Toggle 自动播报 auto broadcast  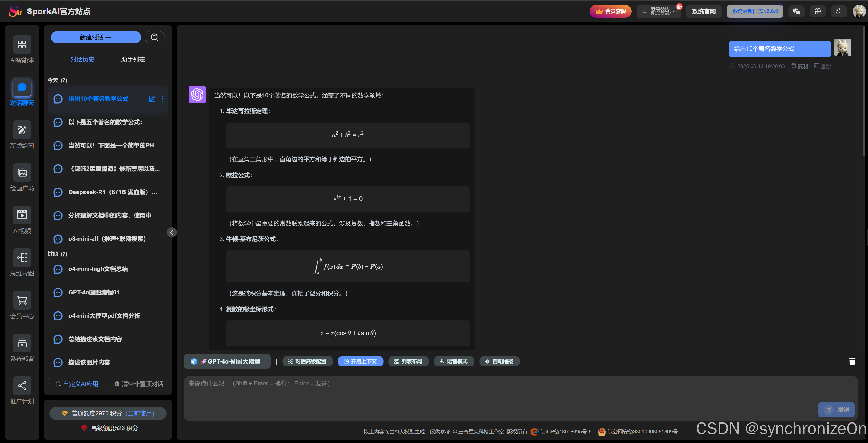click(499, 361)
